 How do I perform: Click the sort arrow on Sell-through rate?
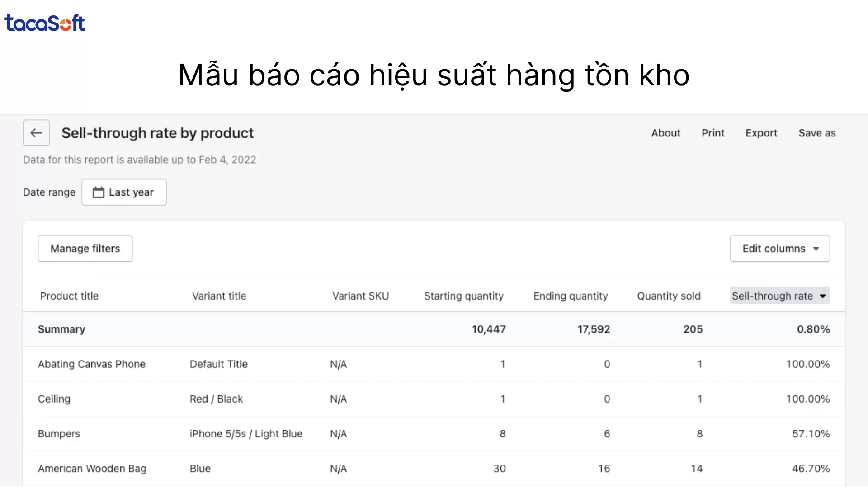[x=822, y=296]
